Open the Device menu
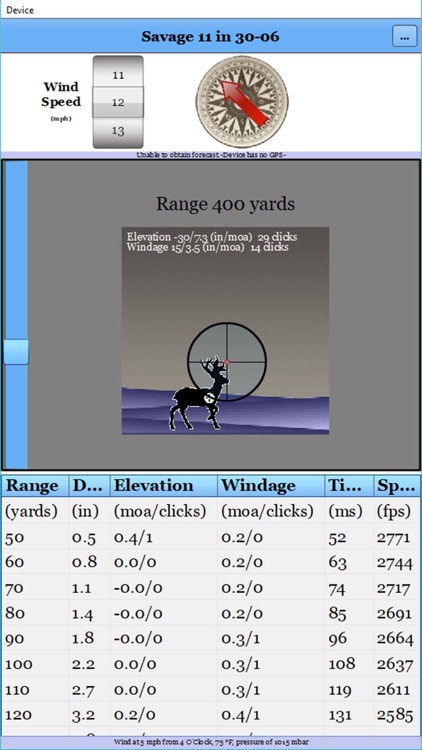The image size is (422, 750). pyautogui.click(x=20, y=10)
